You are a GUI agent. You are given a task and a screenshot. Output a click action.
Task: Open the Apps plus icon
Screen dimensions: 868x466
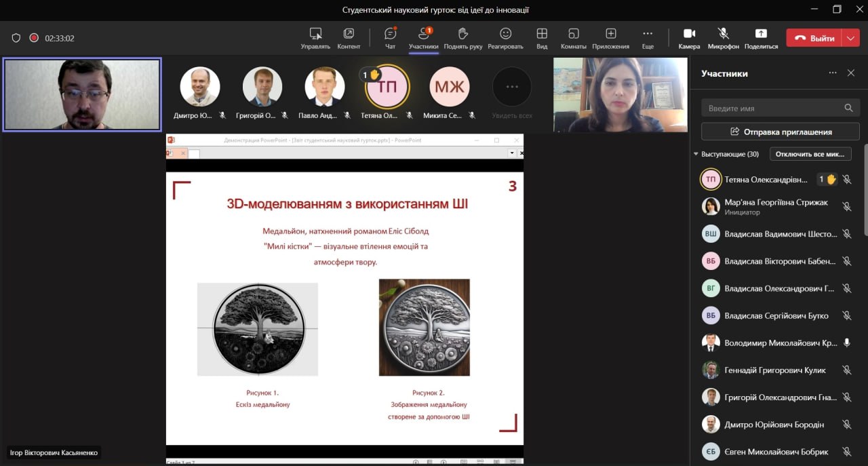[610, 34]
